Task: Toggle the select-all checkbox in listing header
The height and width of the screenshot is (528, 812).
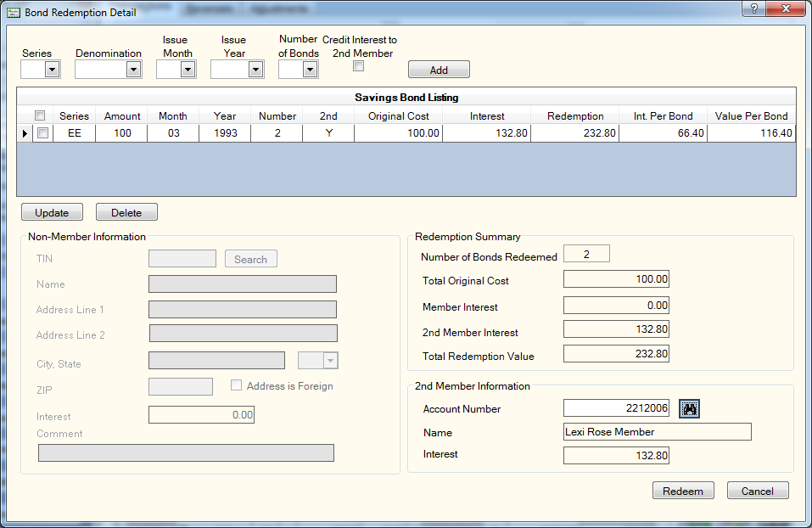Action: (40, 115)
